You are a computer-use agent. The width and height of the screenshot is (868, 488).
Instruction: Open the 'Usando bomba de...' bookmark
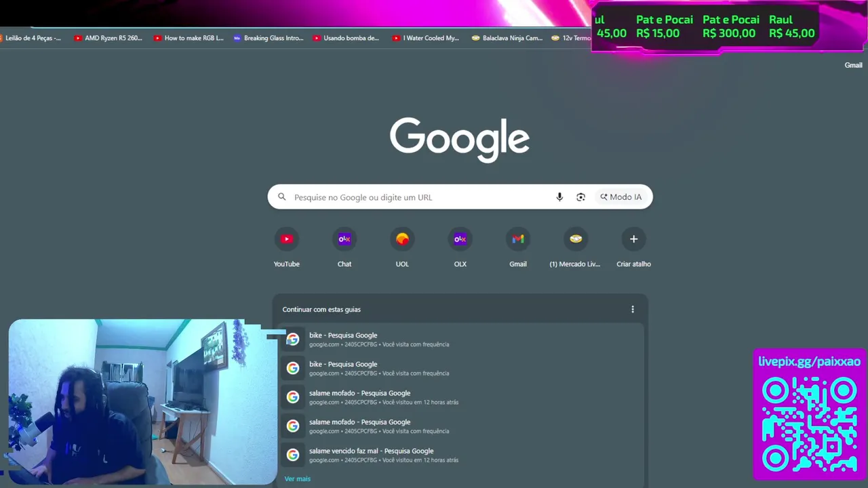[347, 38]
